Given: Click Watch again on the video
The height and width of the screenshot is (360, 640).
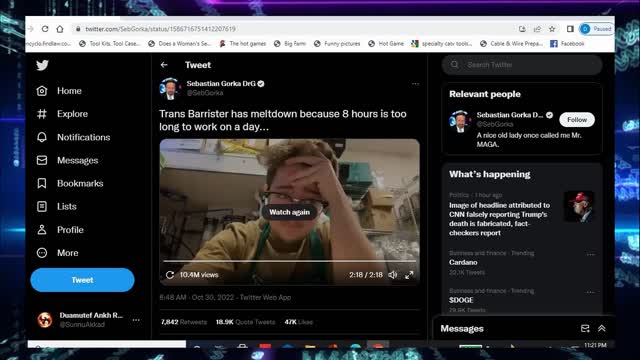Looking at the screenshot, I should [289, 212].
